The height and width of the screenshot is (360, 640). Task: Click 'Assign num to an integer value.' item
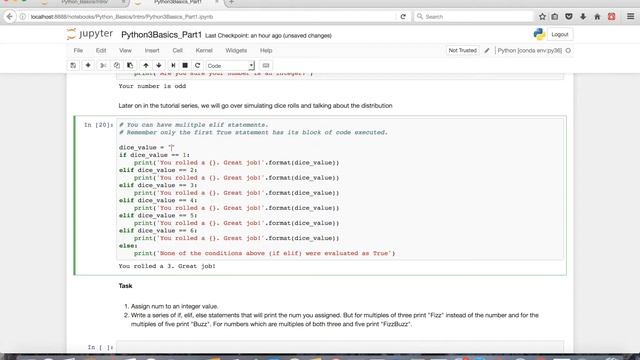175,306
